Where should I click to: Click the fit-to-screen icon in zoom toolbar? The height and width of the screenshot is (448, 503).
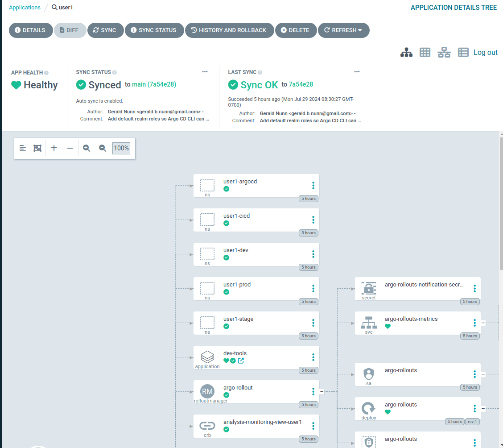click(x=37, y=148)
